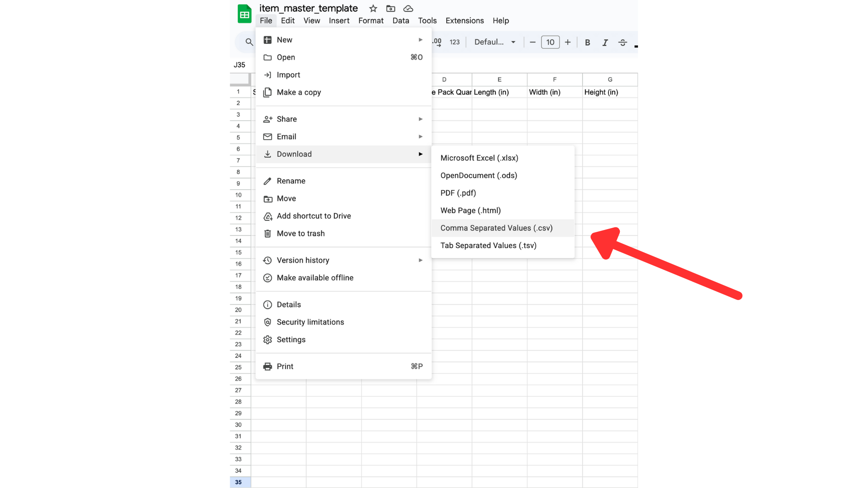
Task: Check the cloud document status icon
Action: coord(408,9)
